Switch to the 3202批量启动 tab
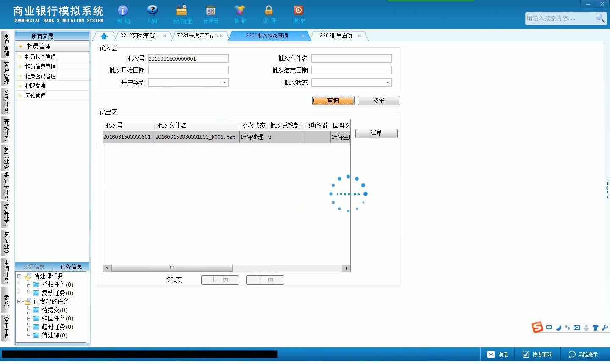 coord(336,36)
